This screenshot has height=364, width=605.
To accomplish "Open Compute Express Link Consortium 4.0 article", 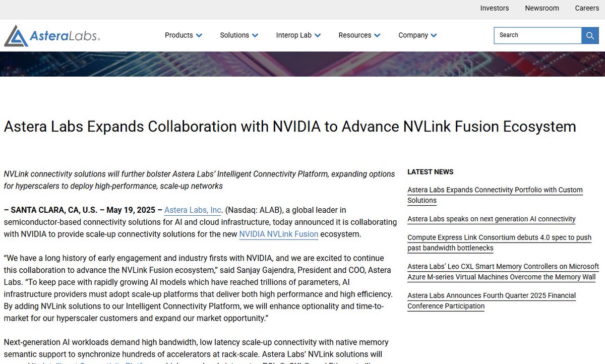I will coord(499,242).
